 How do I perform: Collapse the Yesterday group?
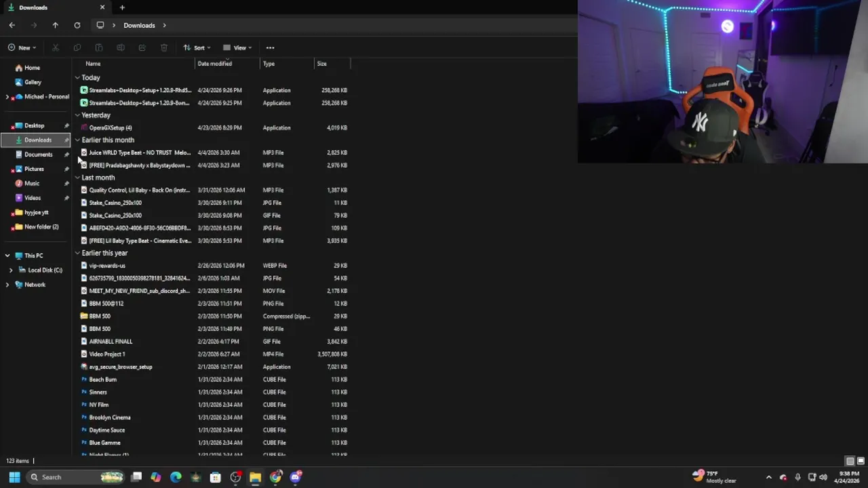(77, 115)
